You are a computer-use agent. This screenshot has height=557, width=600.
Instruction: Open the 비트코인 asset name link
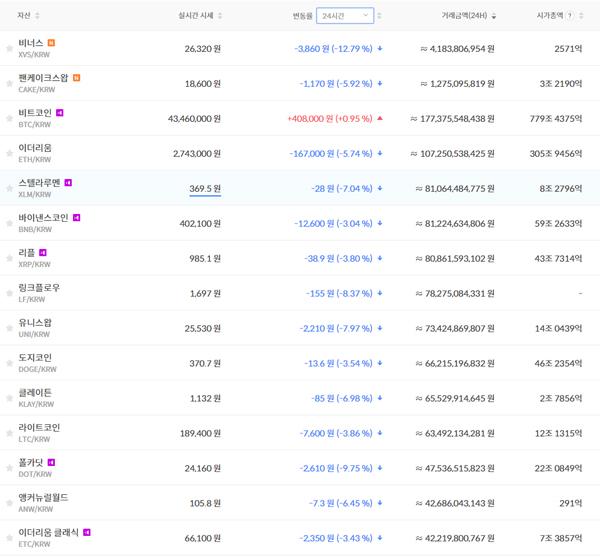[x=35, y=112]
